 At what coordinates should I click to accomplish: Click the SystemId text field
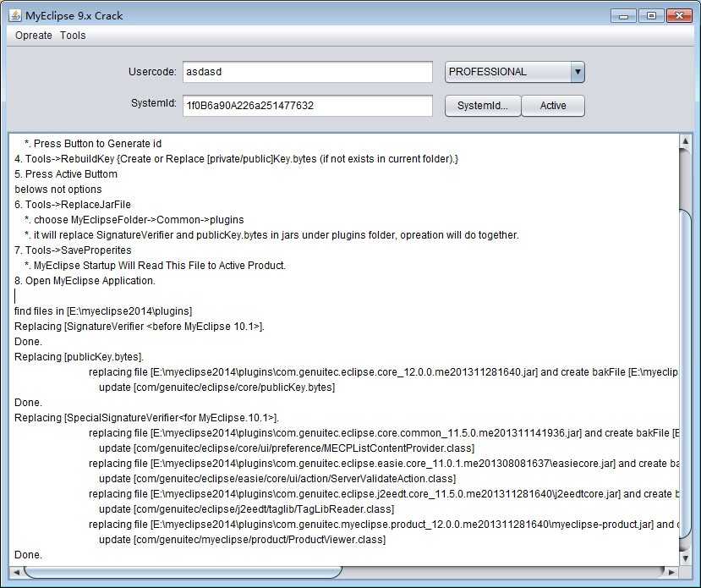(x=308, y=106)
